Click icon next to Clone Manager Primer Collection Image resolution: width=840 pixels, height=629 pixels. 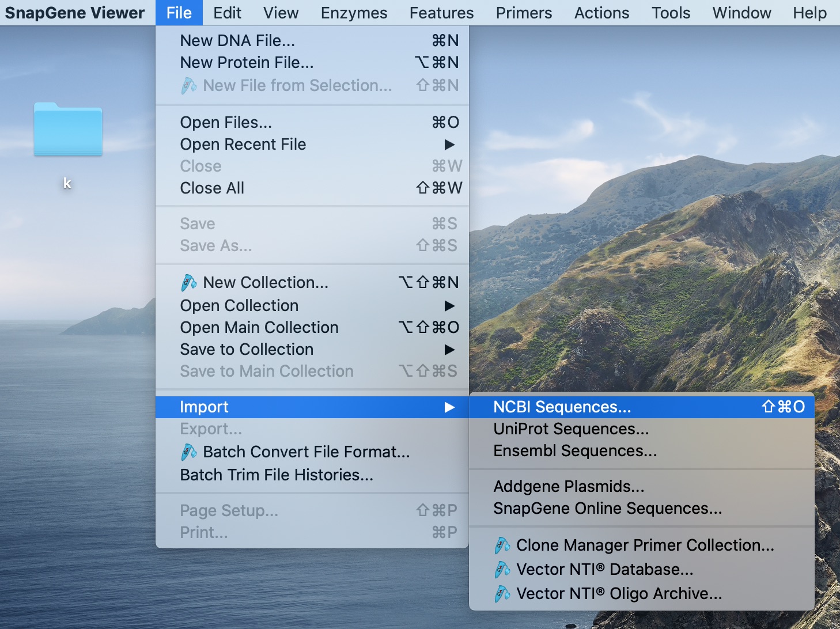[x=502, y=545]
